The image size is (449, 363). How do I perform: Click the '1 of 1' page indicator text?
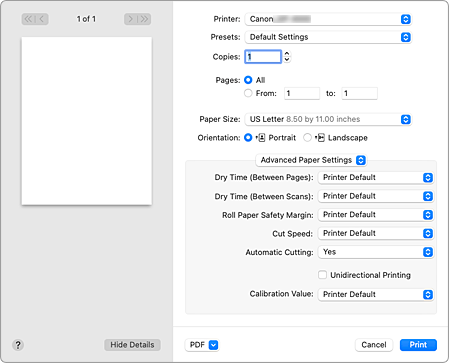[x=86, y=19]
